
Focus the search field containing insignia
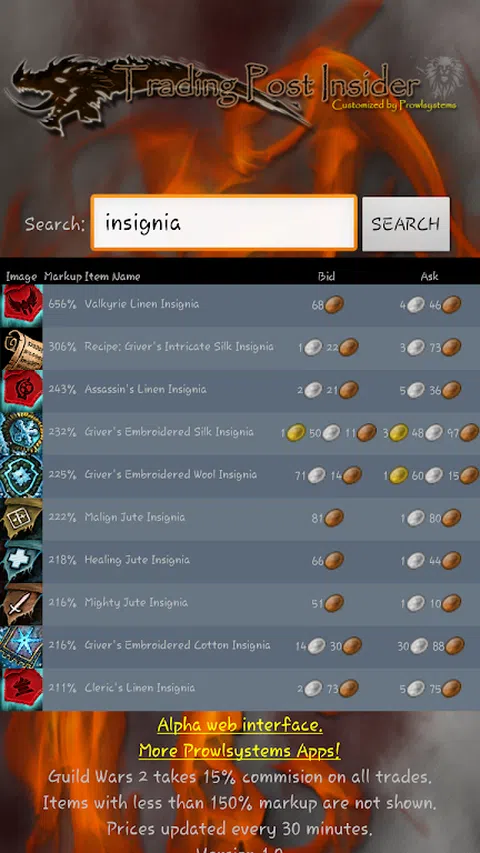point(224,223)
